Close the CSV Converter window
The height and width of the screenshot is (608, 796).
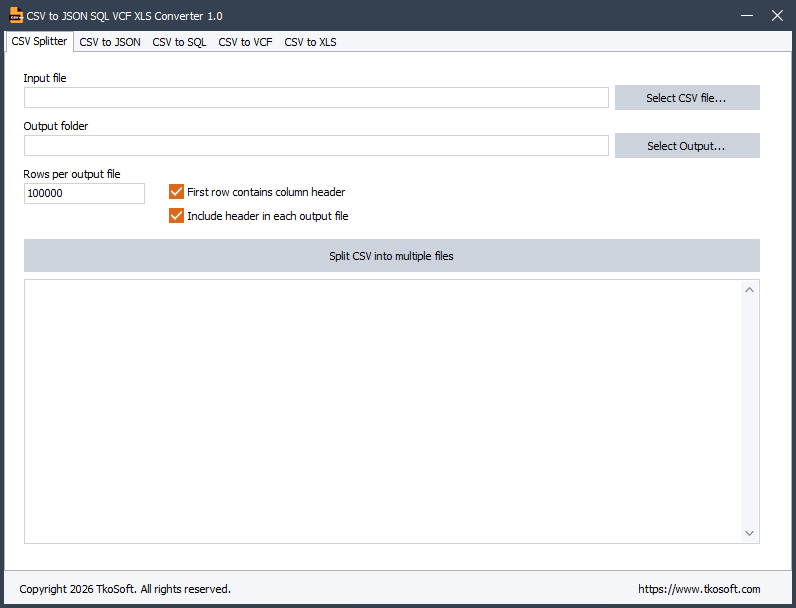click(777, 16)
